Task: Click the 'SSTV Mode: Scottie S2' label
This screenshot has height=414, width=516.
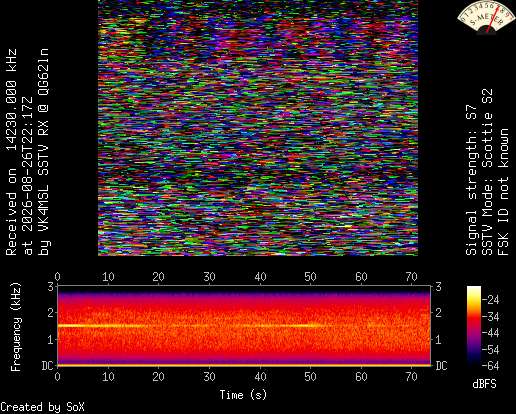Action: click(487, 172)
